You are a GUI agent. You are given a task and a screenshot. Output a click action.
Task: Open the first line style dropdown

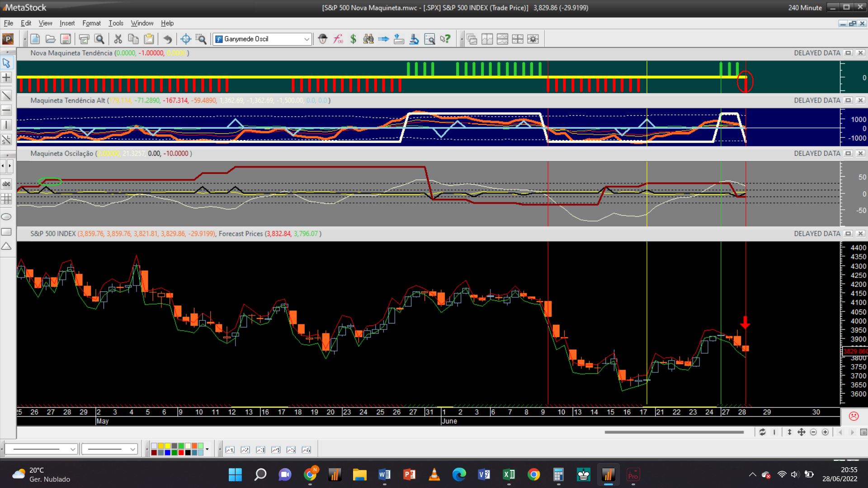[72, 449]
